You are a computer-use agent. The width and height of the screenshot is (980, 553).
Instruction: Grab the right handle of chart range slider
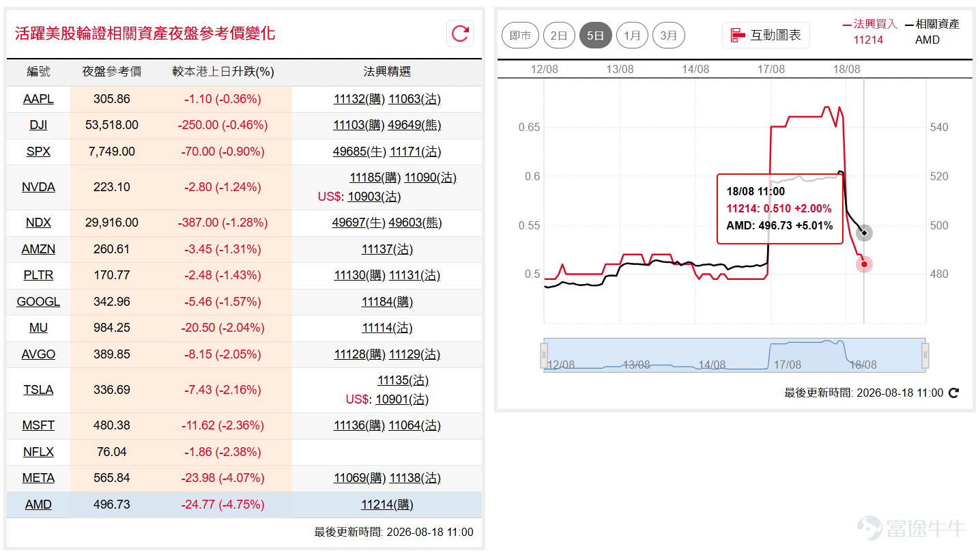pyautogui.click(x=925, y=355)
